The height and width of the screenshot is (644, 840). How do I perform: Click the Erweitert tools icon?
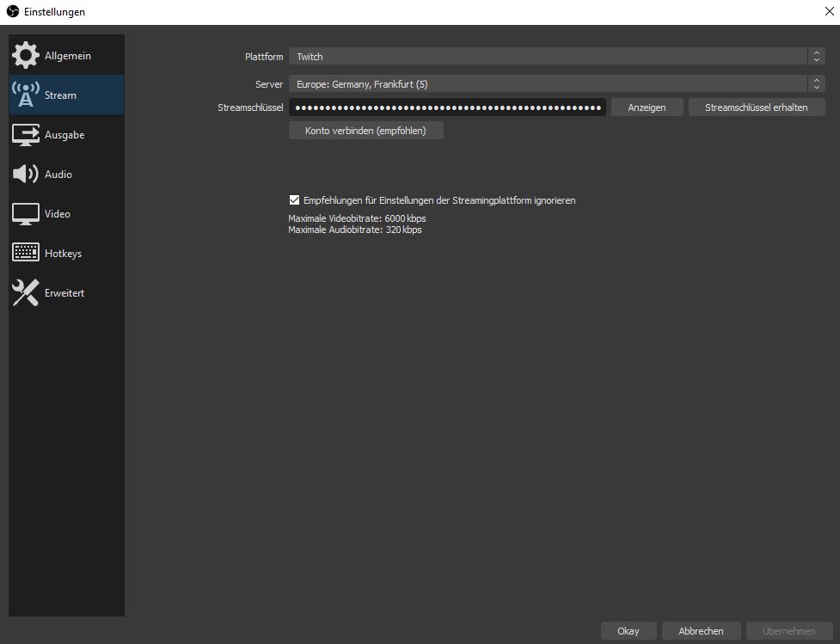click(x=26, y=293)
